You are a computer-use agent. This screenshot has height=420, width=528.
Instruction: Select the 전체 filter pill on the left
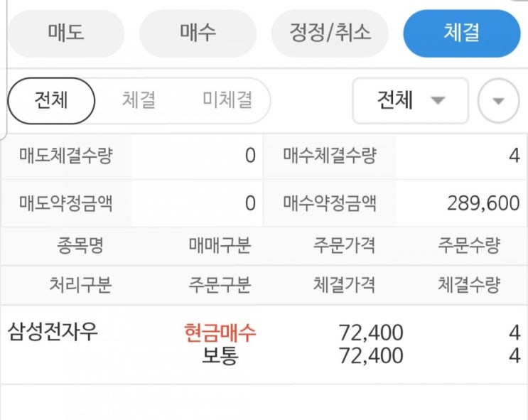tap(51, 100)
